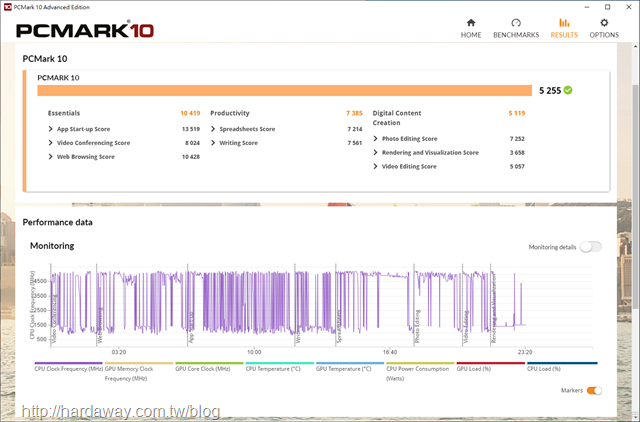Select the BENCHMARKS label in navigation
The width and height of the screenshot is (640, 422).
[x=516, y=35]
